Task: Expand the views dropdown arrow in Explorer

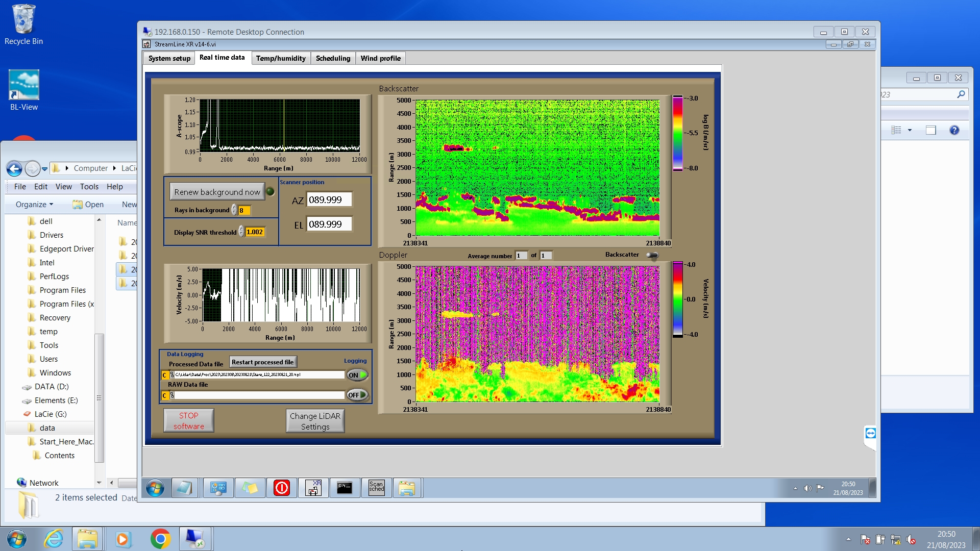Action: [910, 130]
